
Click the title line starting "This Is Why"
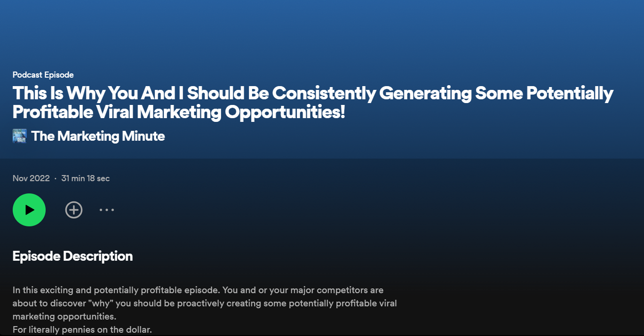point(312,93)
